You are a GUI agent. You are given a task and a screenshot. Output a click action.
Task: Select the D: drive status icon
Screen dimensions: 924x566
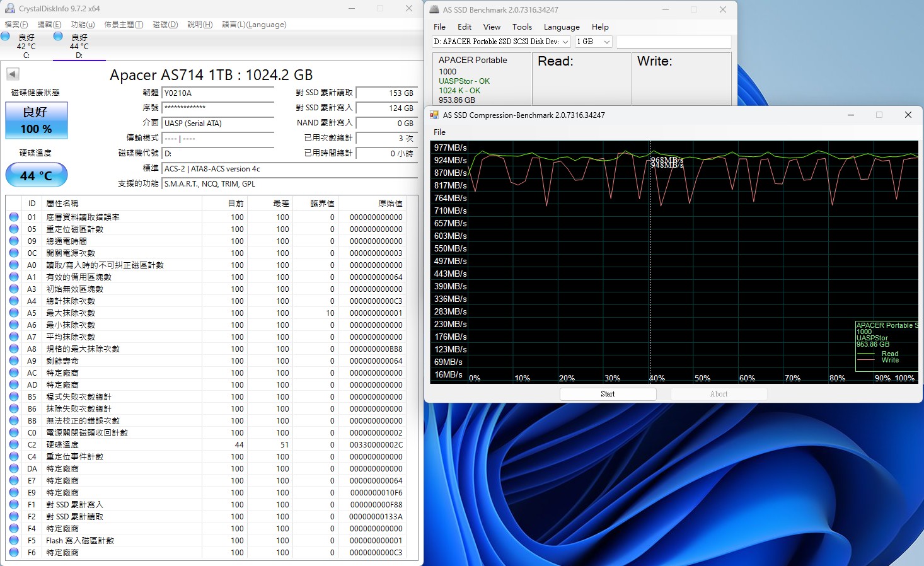58,37
